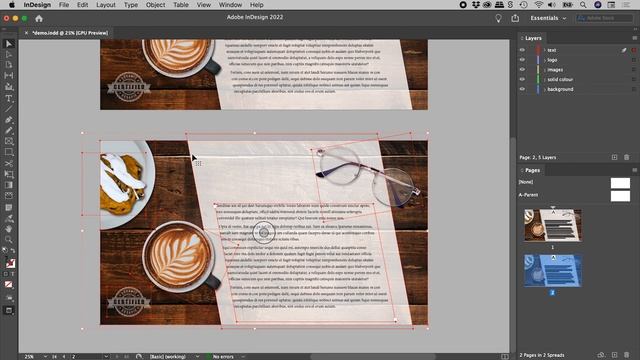
Task: Toggle visibility of the text layer
Action: [x=522, y=50]
